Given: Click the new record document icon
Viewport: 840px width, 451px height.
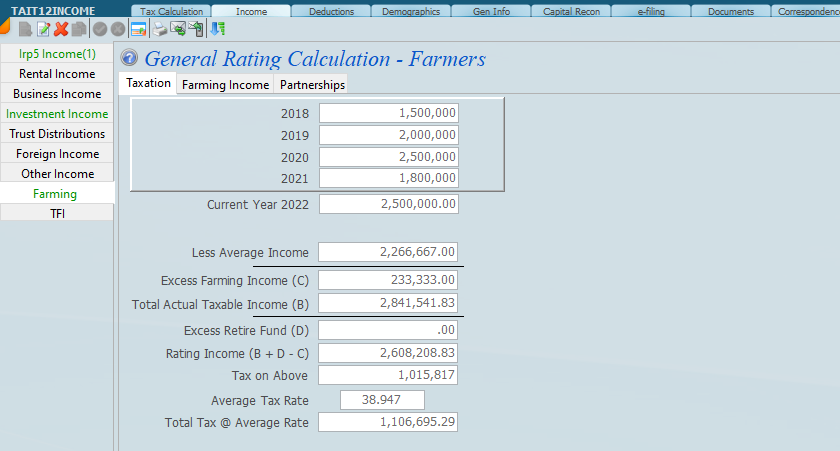Looking at the screenshot, I should (25, 30).
